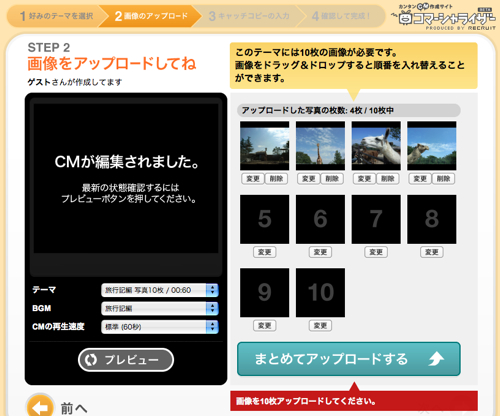Viewport: 500px width, 416px height.
Task: Select the camel photo thumbnail
Action: click(432, 146)
